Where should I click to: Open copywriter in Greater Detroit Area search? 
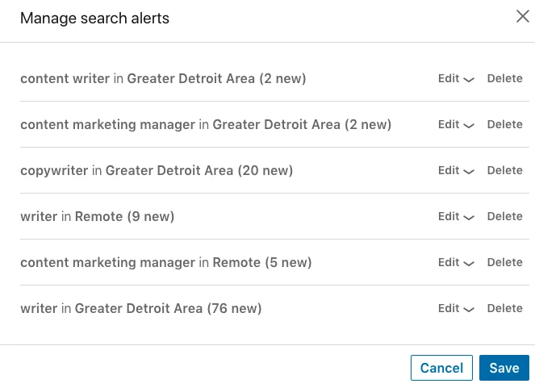pyautogui.click(x=157, y=170)
